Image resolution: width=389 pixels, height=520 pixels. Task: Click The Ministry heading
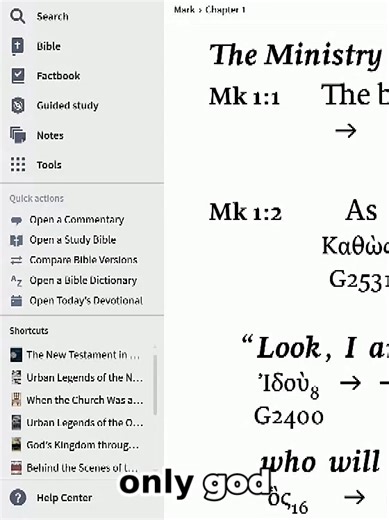(295, 55)
